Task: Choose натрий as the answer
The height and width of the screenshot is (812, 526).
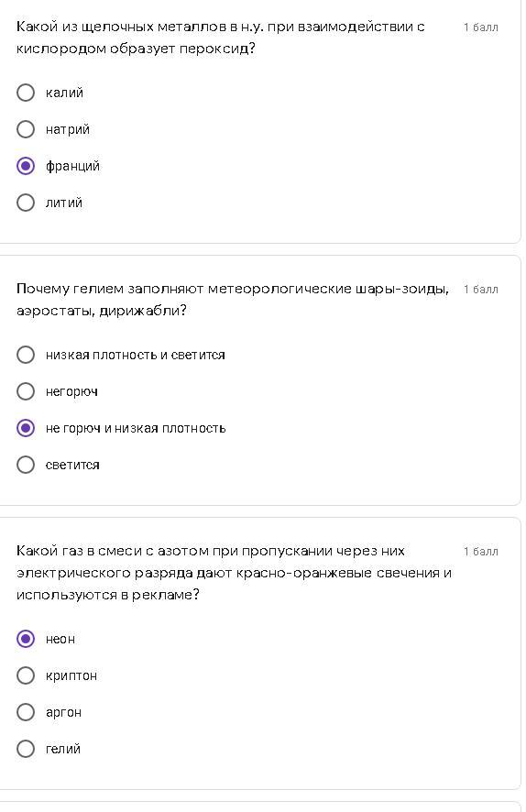Action: [26, 129]
